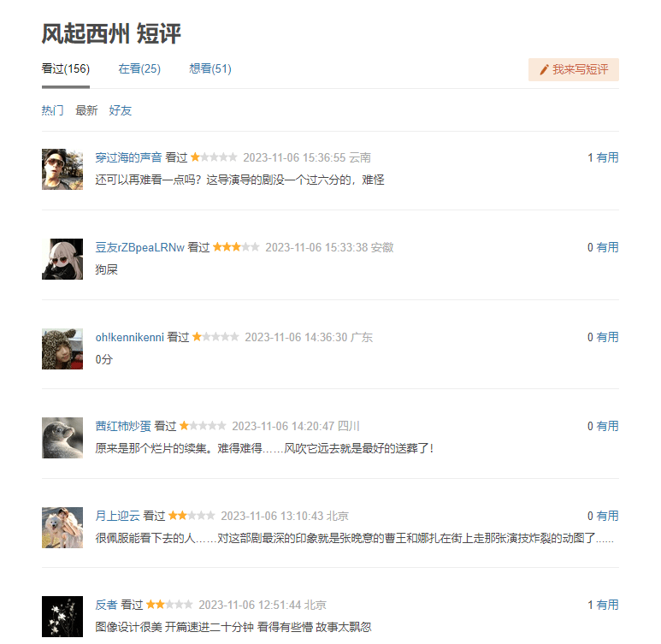
Task: Sort reviews by 最新
Action: pos(86,110)
